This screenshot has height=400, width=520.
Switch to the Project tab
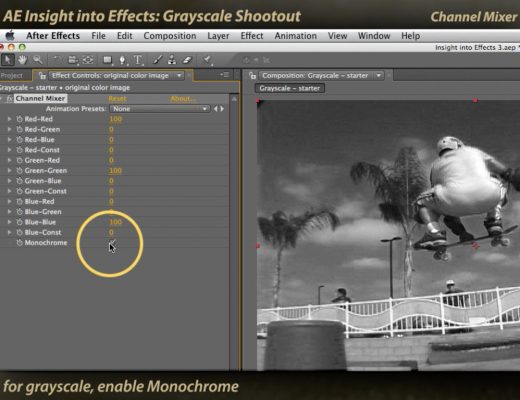(x=11, y=76)
